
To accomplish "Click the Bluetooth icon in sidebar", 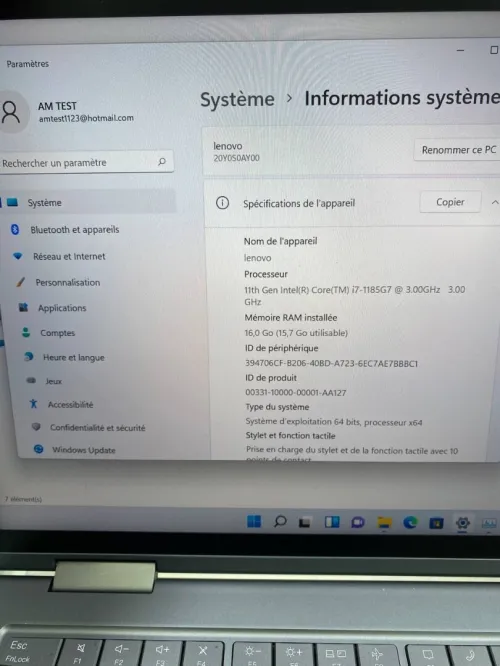I will pos(15,229).
